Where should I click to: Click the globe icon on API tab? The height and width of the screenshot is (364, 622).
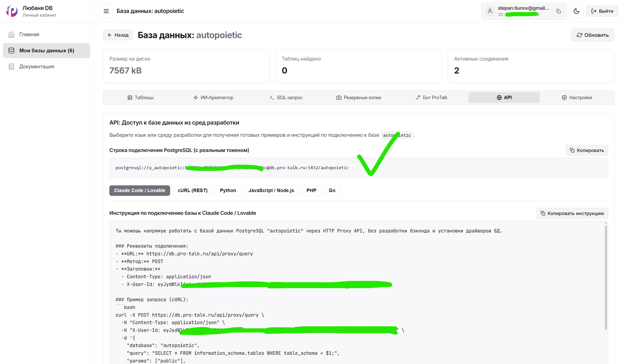point(499,97)
